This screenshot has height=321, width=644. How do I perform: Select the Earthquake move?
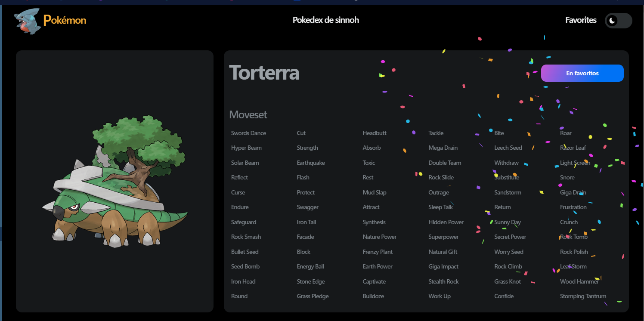pyautogui.click(x=311, y=163)
